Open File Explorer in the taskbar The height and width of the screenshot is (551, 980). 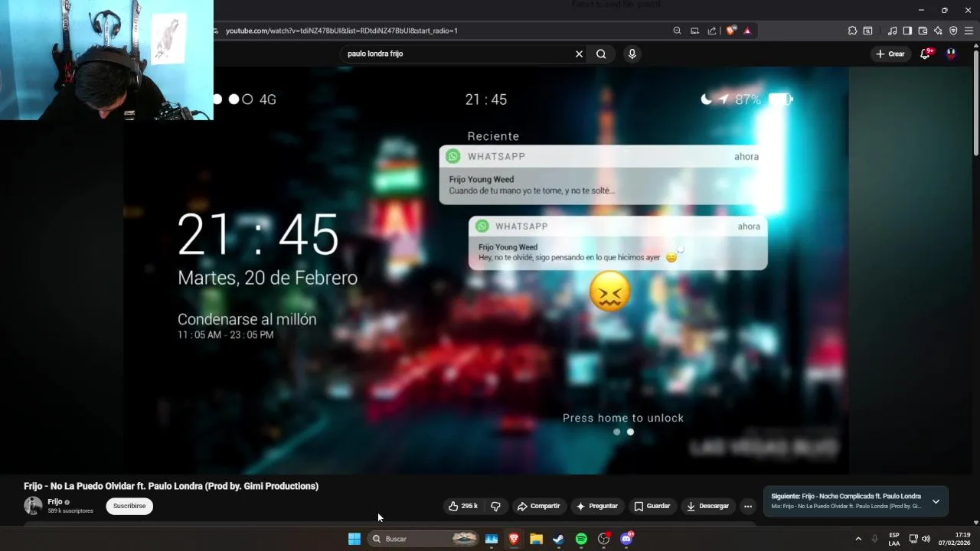[x=536, y=539]
